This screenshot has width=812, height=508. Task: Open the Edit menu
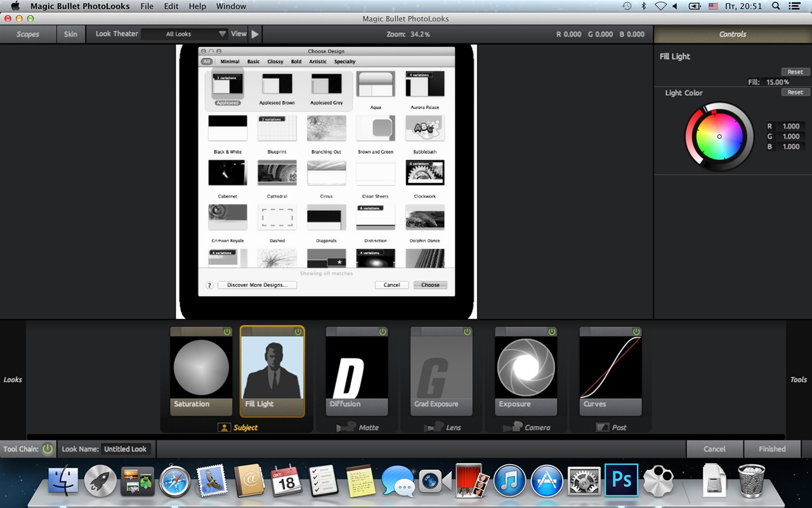[171, 6]
